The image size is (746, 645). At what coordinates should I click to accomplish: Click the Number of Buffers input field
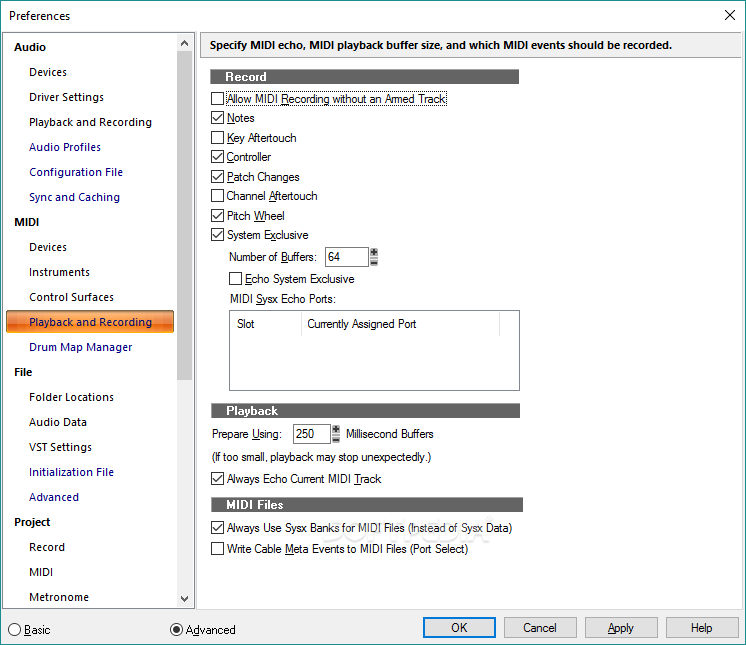coord(347,257)
